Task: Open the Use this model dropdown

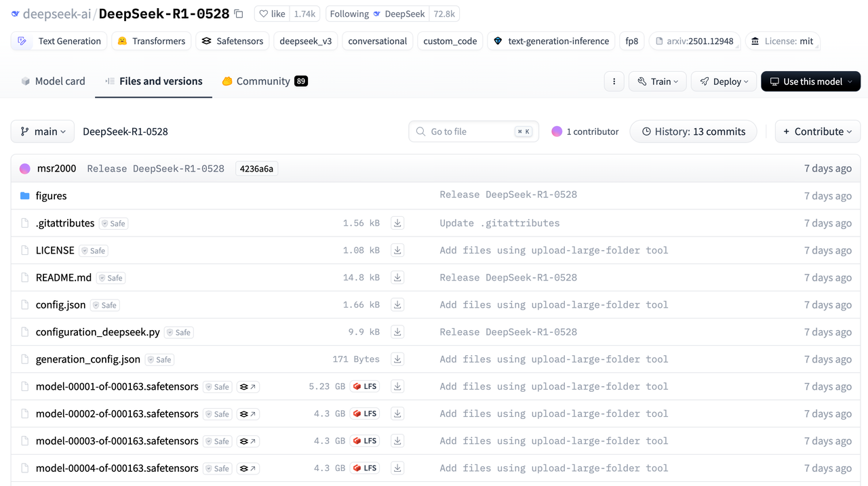Action: [810, 81]
